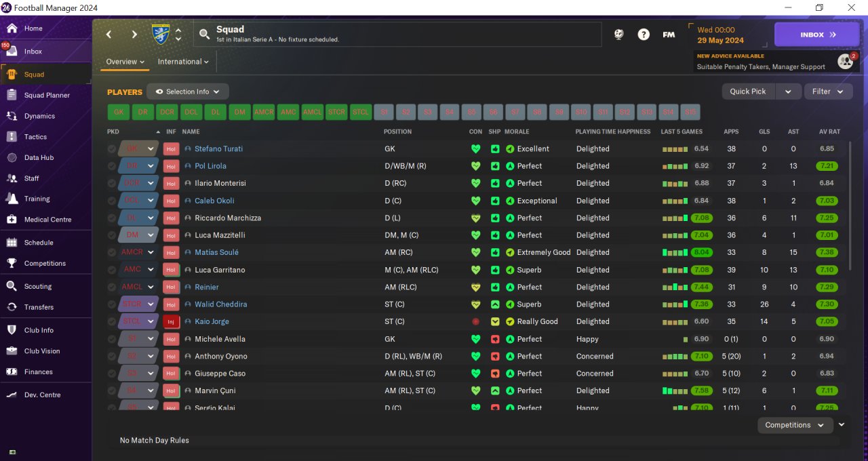Click the INBOX continue button

[x=817, y=35]
